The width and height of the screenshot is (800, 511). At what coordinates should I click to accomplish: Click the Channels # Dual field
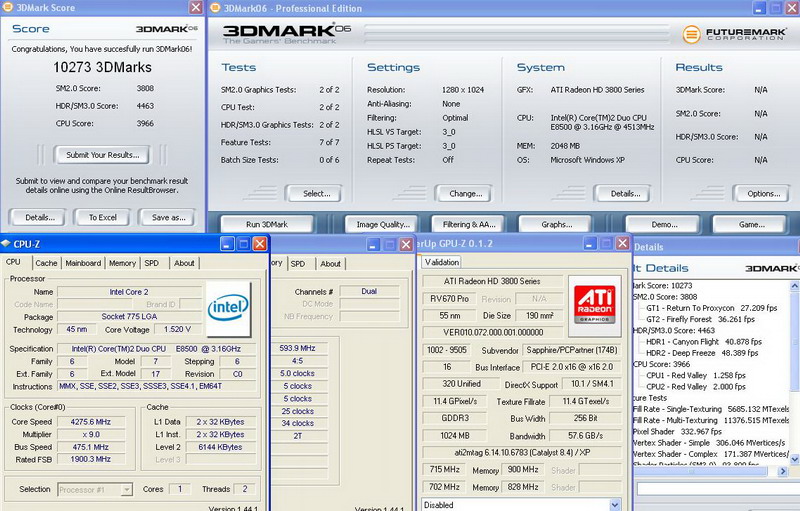[369, 291]
